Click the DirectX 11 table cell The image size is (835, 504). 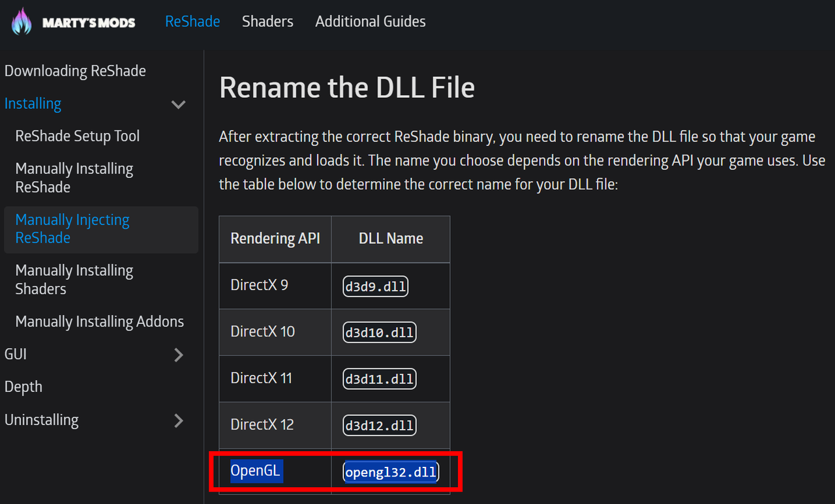(x=275, y=379)
